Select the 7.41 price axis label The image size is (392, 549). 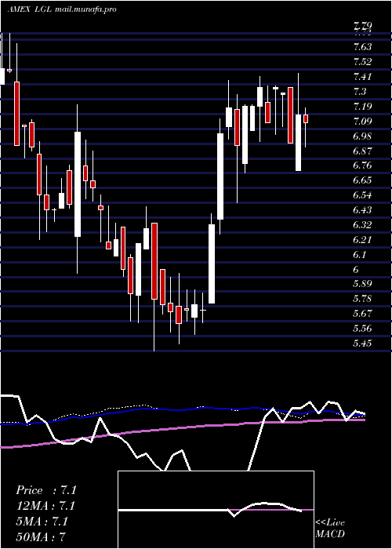click(x=362, y=77)
